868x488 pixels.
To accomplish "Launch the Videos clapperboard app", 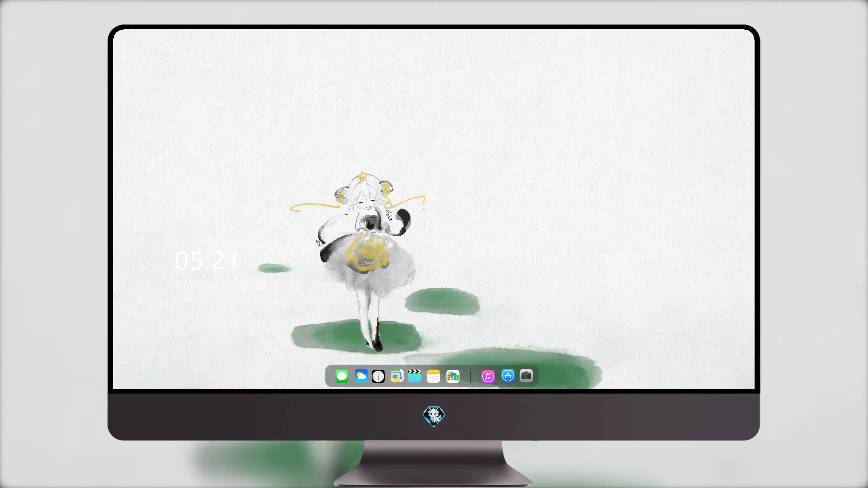I will 415,376.
